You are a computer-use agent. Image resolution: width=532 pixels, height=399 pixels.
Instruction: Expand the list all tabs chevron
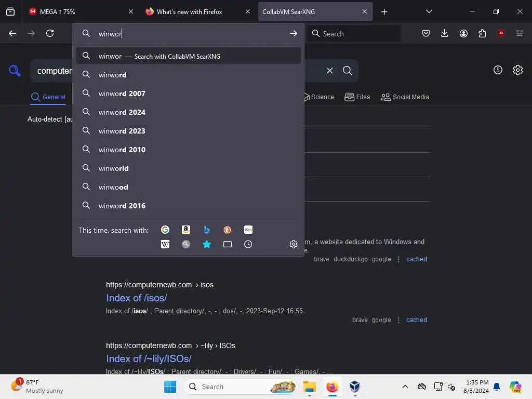(429, 11)
